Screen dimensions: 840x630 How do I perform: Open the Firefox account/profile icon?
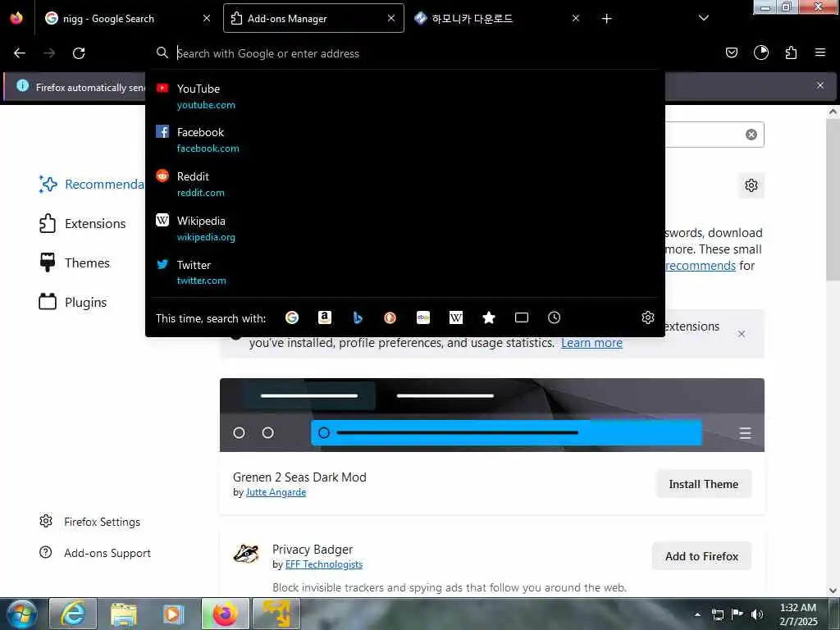tap(760, 52)
